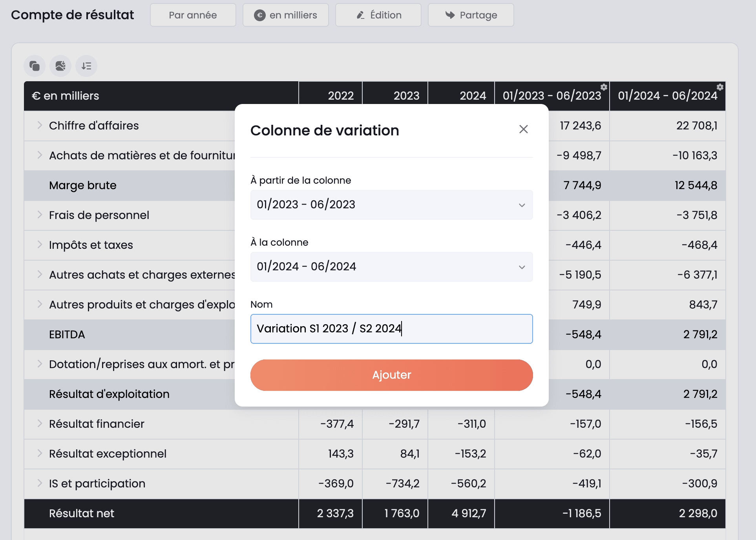Click the share arrow icon in Partage

[450, 15]
